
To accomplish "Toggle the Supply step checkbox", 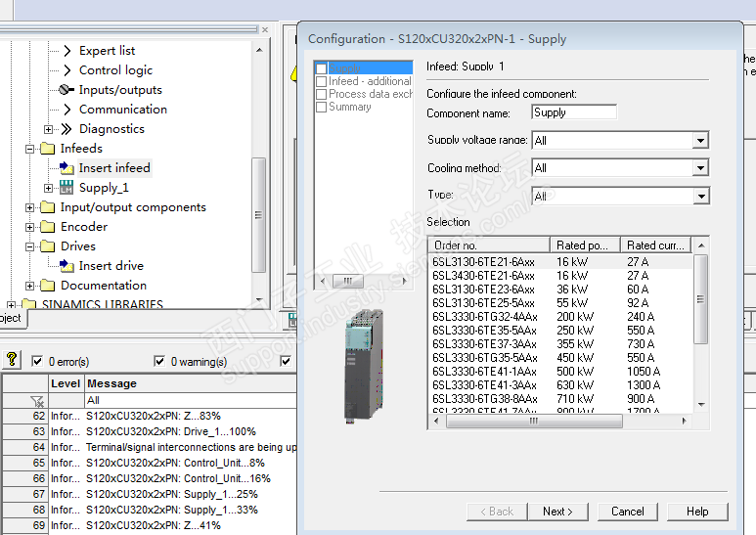I will [322, 68].
